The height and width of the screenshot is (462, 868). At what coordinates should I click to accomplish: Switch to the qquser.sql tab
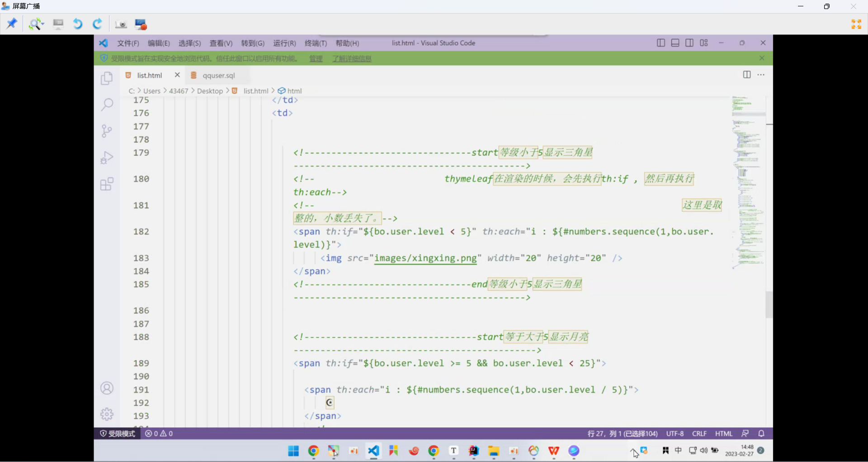coord(219,76)
